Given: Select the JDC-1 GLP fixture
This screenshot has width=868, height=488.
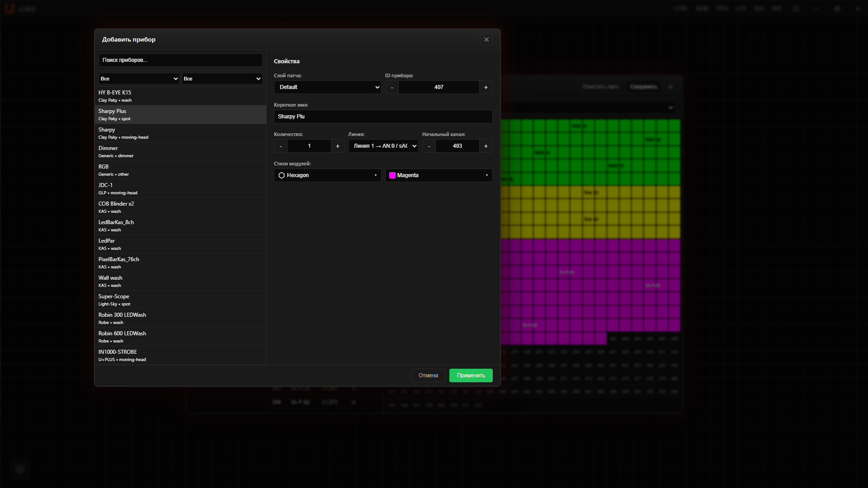Looking at the screenshot, I should 180,189.
